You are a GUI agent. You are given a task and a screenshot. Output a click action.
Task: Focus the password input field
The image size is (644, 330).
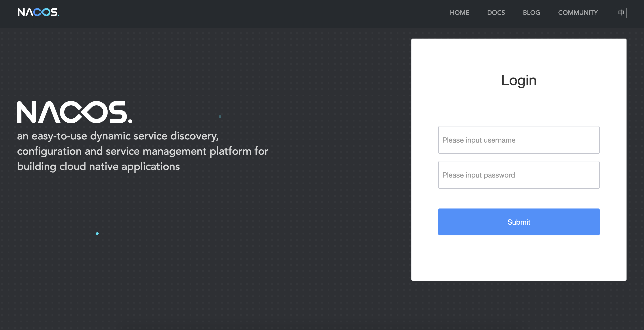519,175
